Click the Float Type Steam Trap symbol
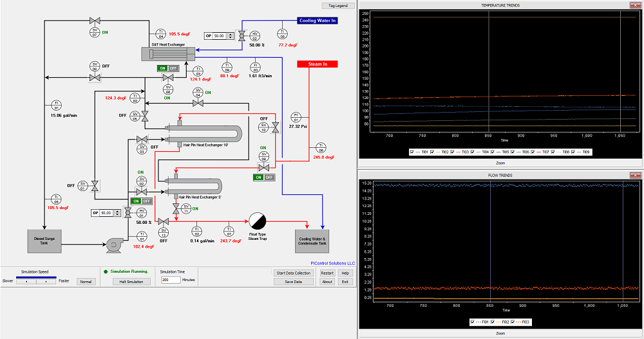 pos(258,221)
